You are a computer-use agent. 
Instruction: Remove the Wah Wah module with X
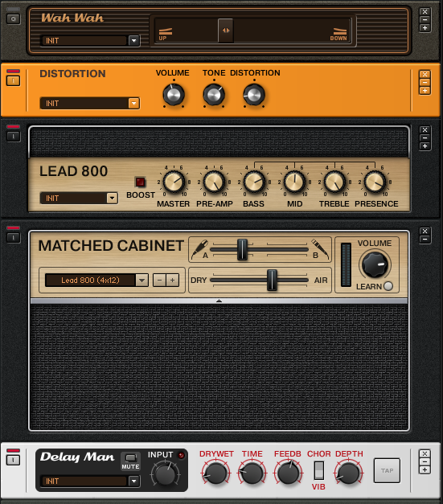pyautogui.click(x=425, y=11)
